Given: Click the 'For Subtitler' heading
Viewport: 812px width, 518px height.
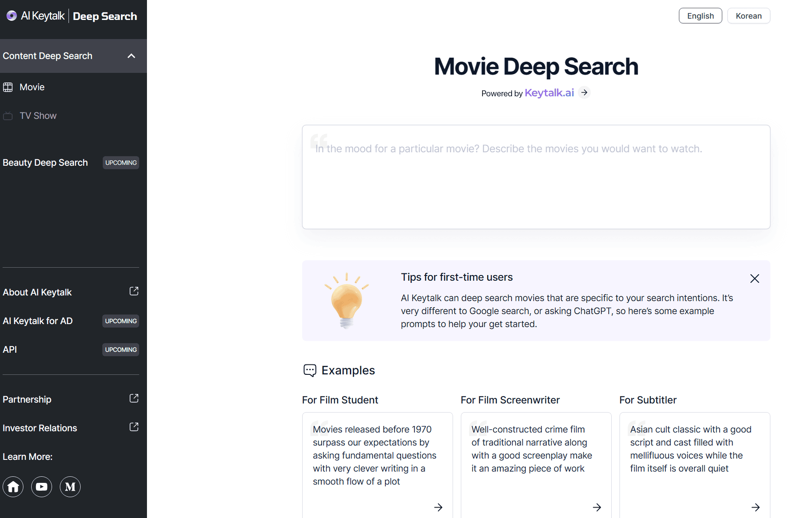Looking at the screenshot, I should coord(648,400).
